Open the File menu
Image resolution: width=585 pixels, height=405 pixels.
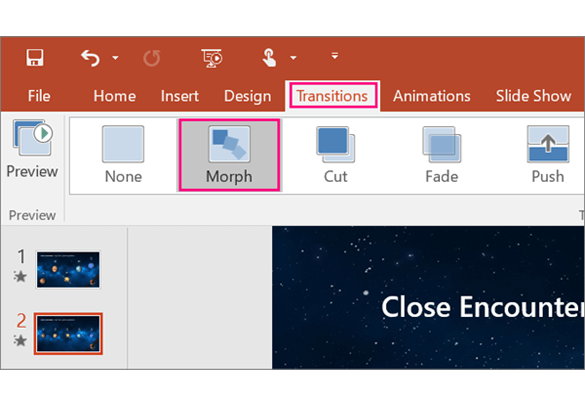39,96
